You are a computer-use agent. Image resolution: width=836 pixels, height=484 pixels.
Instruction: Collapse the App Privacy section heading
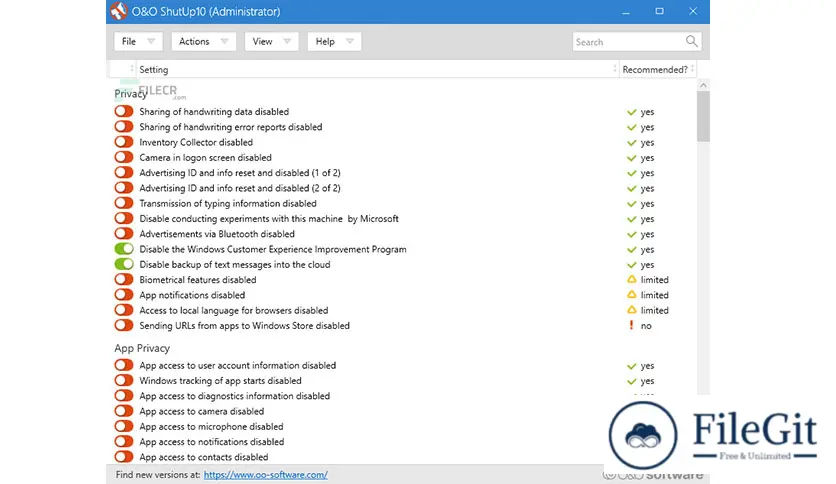tap(142, 348)
